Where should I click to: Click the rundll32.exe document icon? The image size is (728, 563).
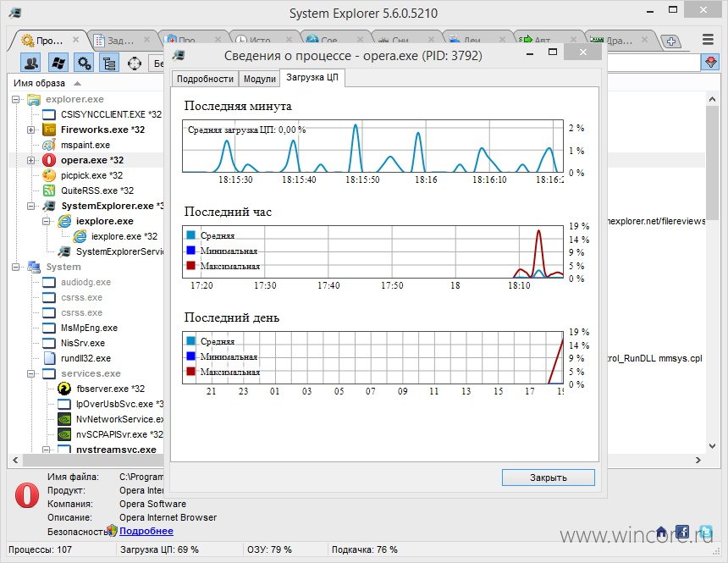tap(49, 359)
